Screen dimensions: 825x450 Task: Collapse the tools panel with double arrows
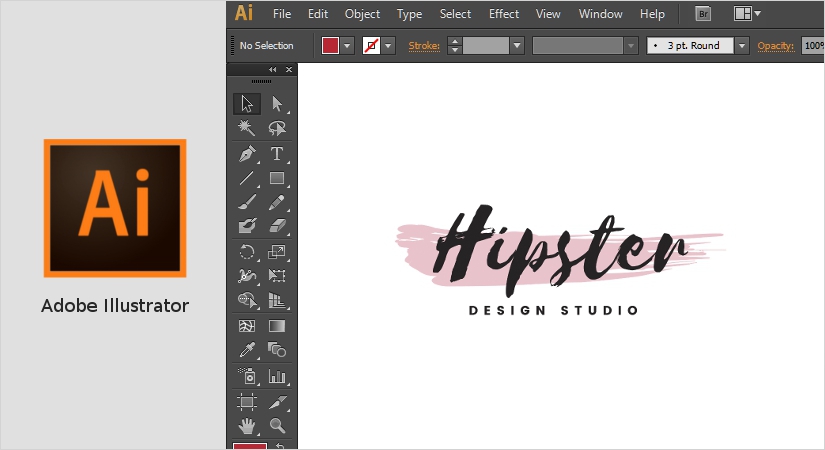[x=272, y=69]
